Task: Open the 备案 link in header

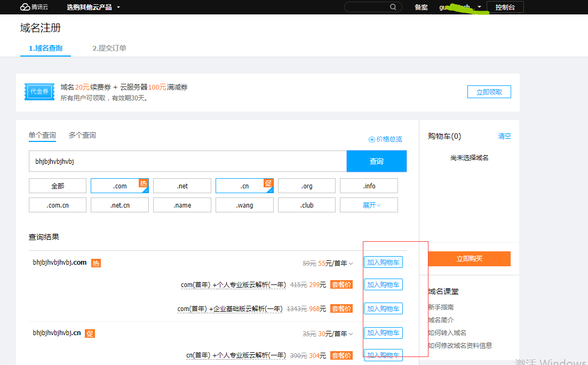Action: click(421, 7)
